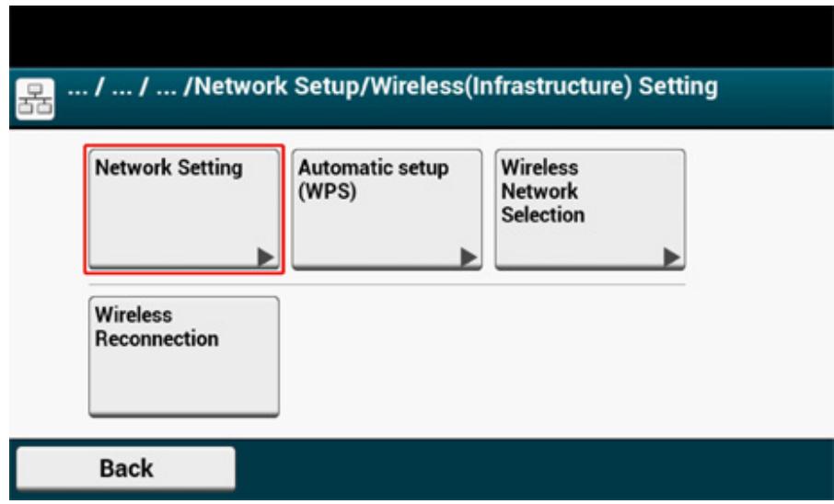
Task: Select Automatic setup (WPS)
Action: tap(387, 208)
